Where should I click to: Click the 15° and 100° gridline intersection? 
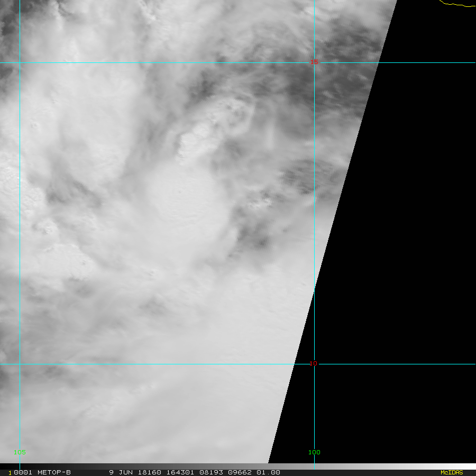point(315,62)
